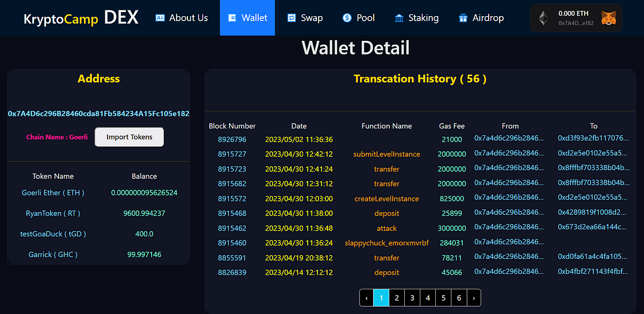Open the About Us tab
This screenshot has height=314, width=644.
tap(182, 18)
